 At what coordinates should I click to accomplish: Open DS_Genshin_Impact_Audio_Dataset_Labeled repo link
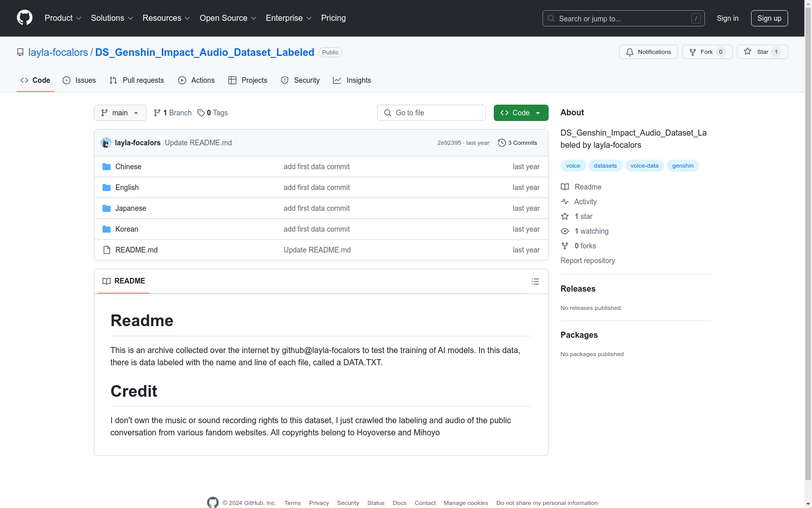click(x=205, y=52)
